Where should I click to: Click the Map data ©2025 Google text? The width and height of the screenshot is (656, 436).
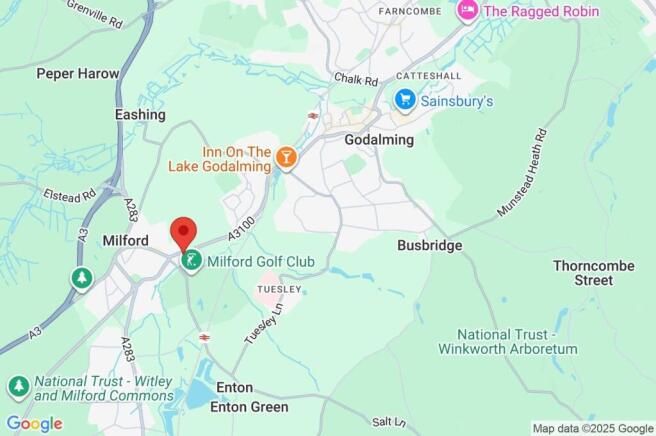point(593,428)
